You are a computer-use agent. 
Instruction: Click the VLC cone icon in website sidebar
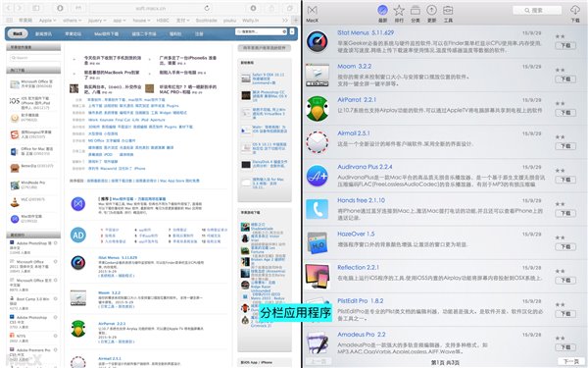(15, 202)
